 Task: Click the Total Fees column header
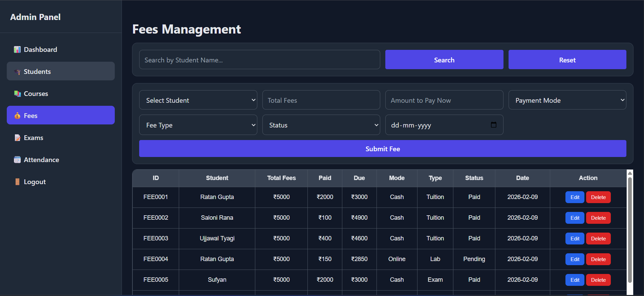[281, 178]
